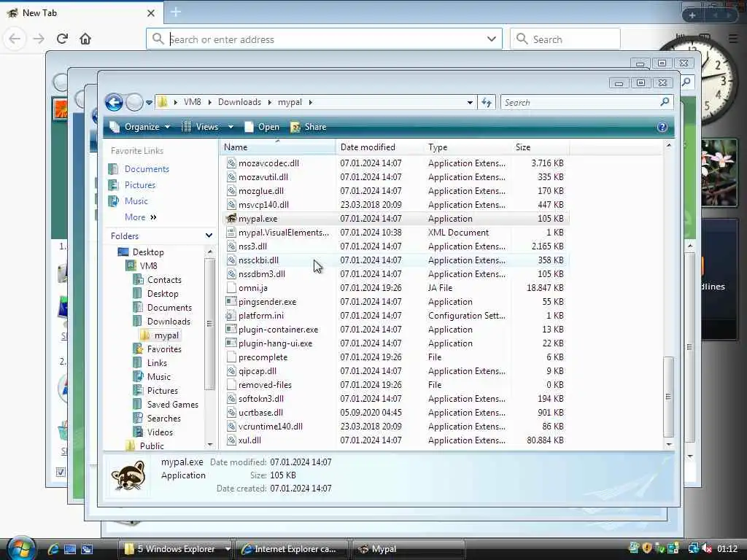Sort by the Type column header

(468, 147)
